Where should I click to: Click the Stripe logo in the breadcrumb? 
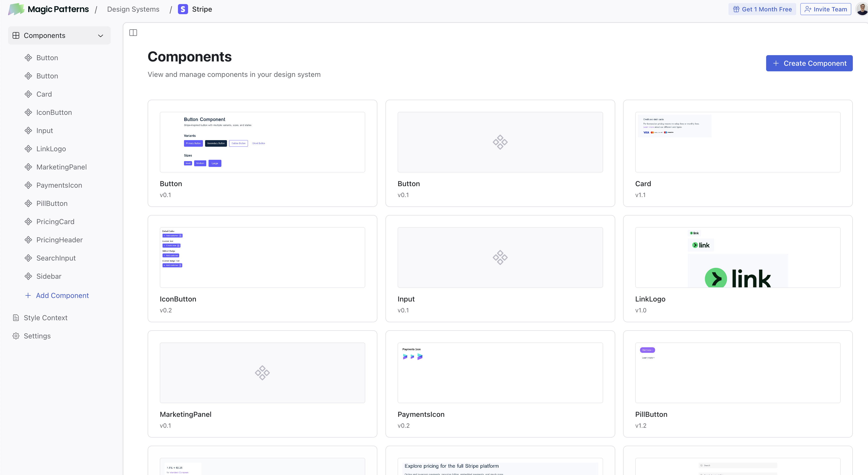pos(183,9)
